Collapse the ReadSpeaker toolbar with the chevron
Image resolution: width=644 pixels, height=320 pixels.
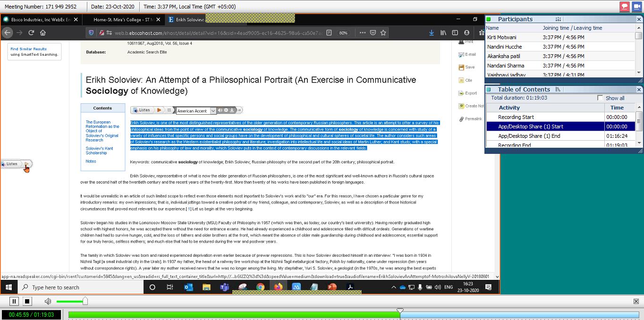(x=240, y=110)
